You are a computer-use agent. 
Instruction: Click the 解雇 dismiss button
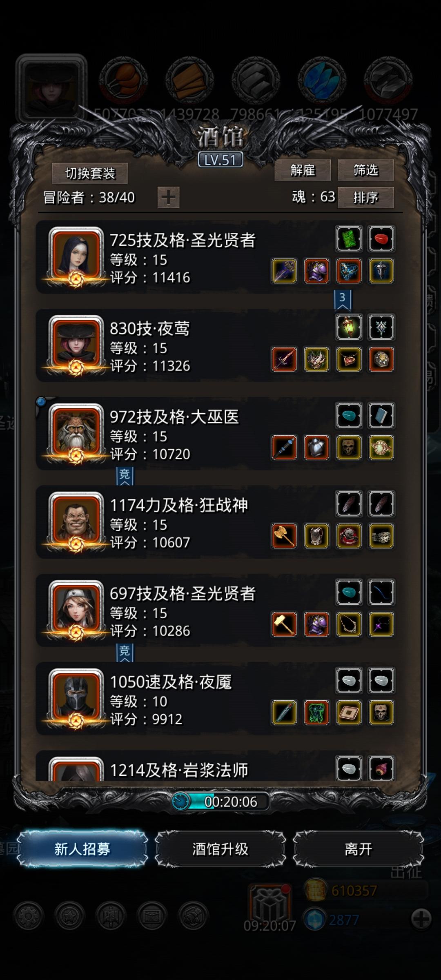pos(303,170)
